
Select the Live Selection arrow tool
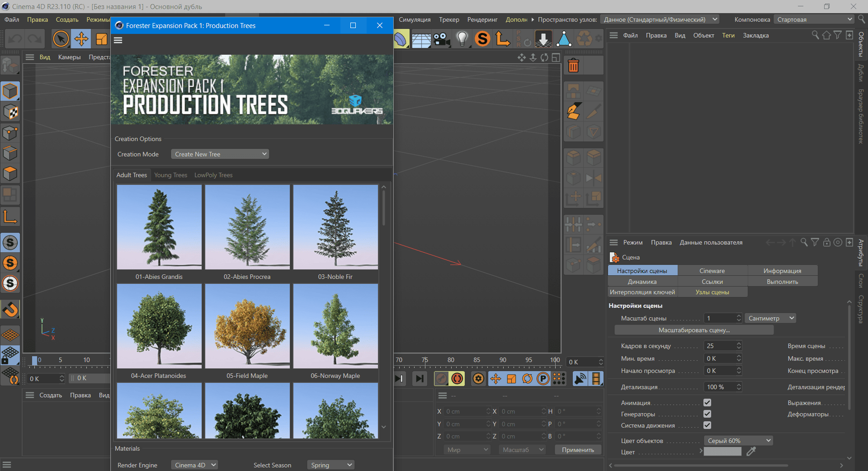pyautogui.click(x=61, y=39)
